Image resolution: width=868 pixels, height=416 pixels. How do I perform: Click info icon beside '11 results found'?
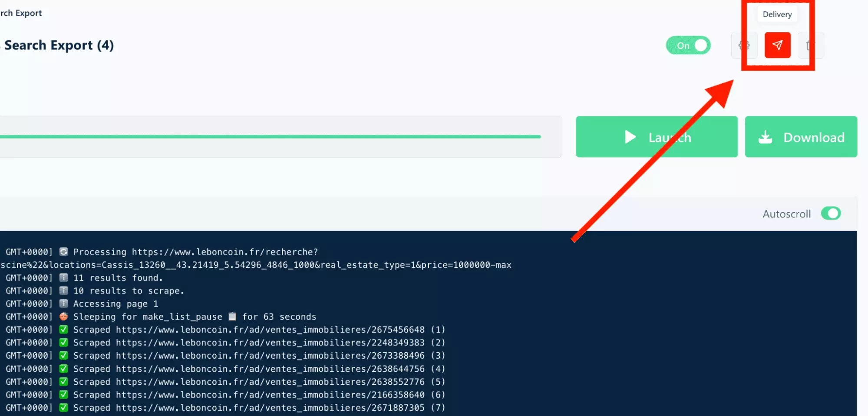pos(63,278)
